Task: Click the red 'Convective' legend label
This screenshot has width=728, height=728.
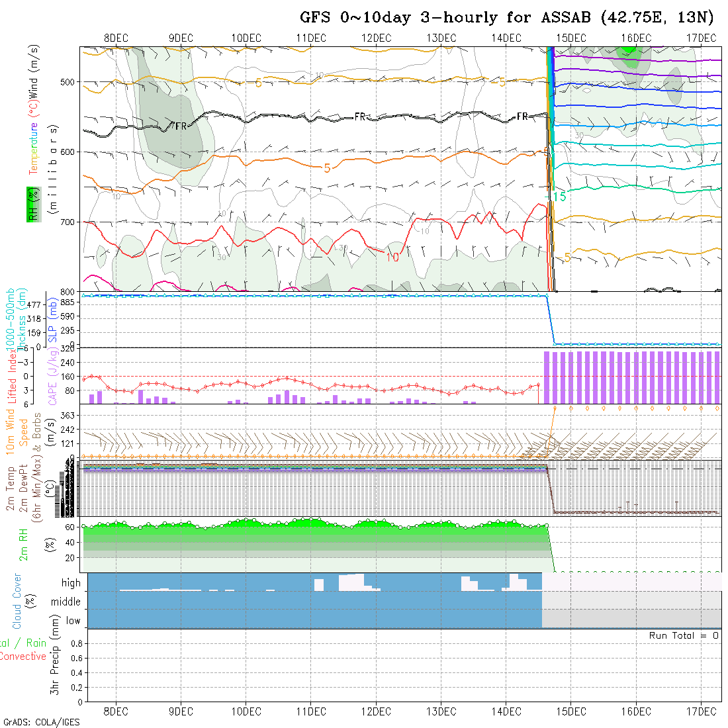Action: coord(23,656)
